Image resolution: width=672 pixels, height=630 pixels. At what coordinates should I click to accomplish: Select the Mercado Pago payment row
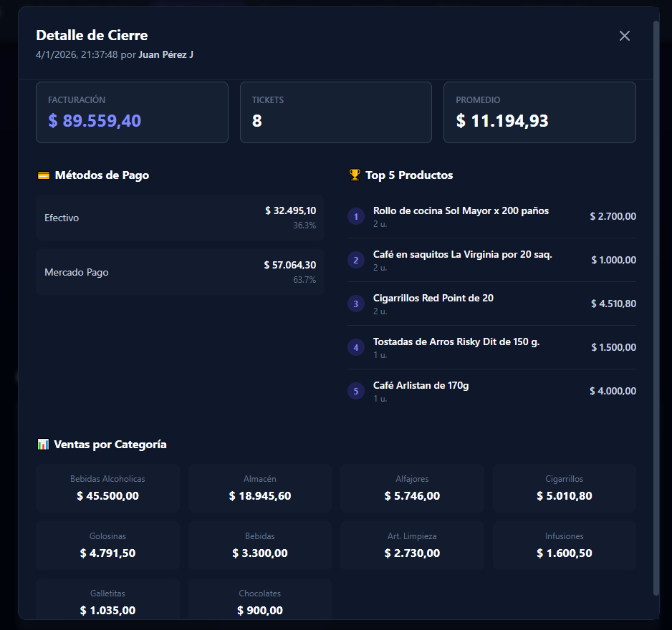180,272
